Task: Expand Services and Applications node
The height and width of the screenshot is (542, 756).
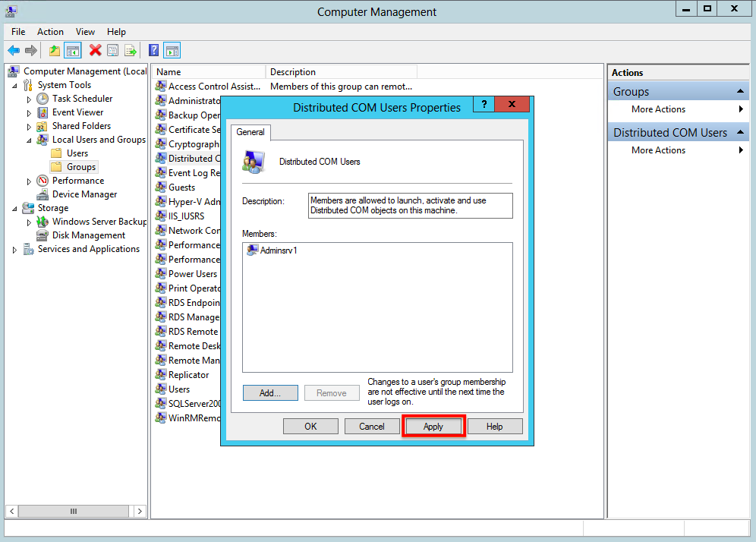Action: [14, 250]
